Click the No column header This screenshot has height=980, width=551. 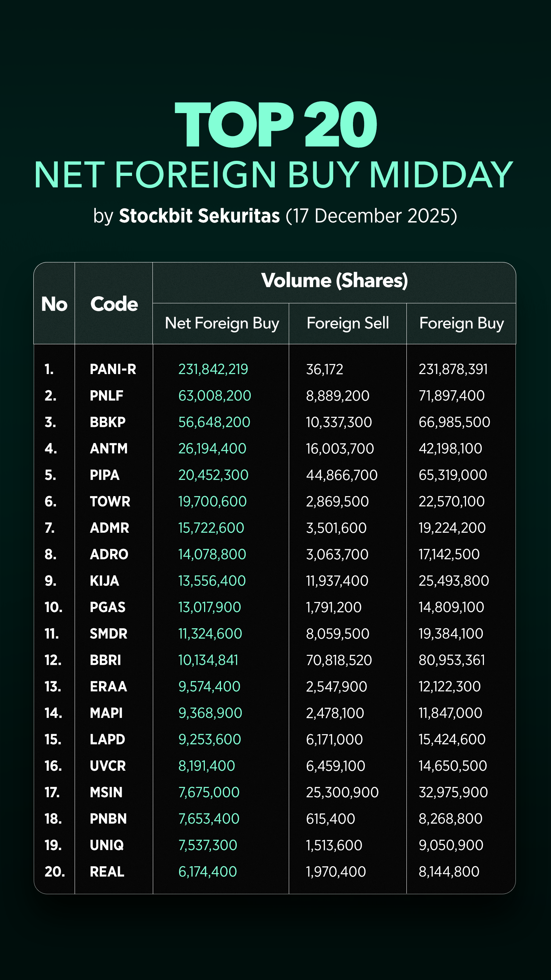pyautogui.click(x=55, y=304)
